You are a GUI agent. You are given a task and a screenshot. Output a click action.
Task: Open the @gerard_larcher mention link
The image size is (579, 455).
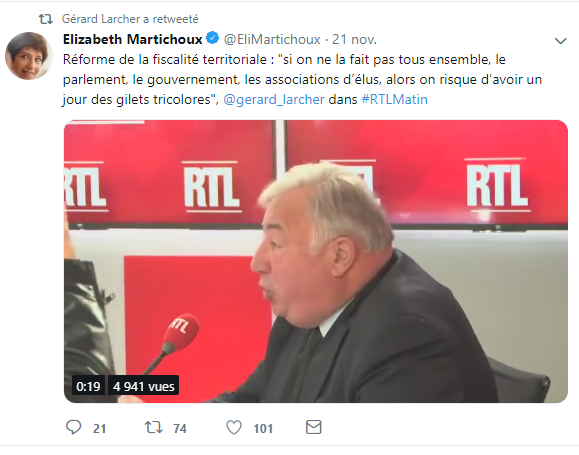[274, 99]
